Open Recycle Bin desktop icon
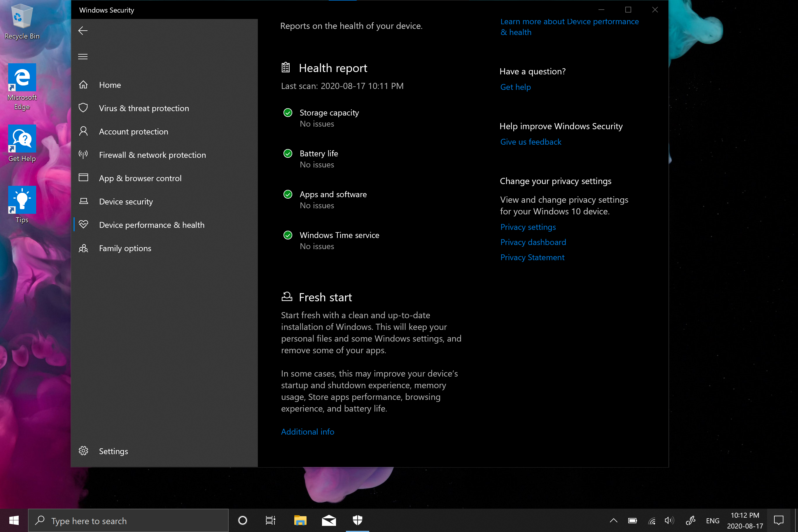 coord(22,22)
